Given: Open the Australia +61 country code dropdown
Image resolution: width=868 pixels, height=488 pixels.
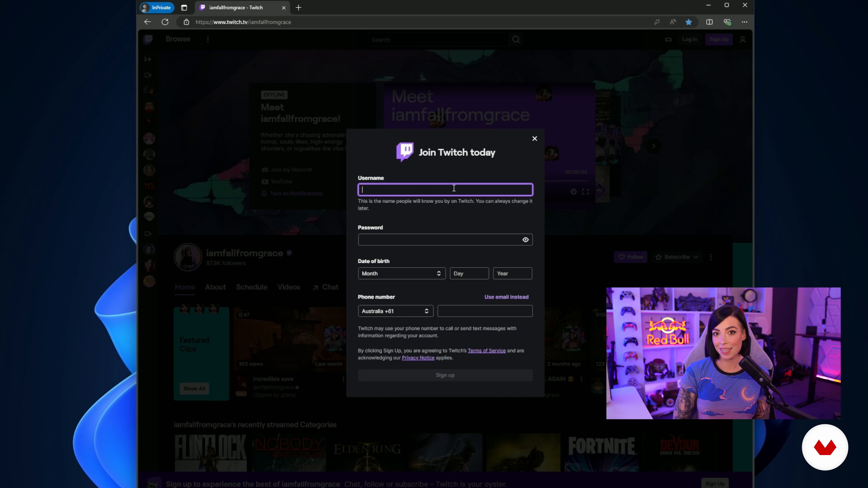Looking at the screenshot, I should point(396,311).
